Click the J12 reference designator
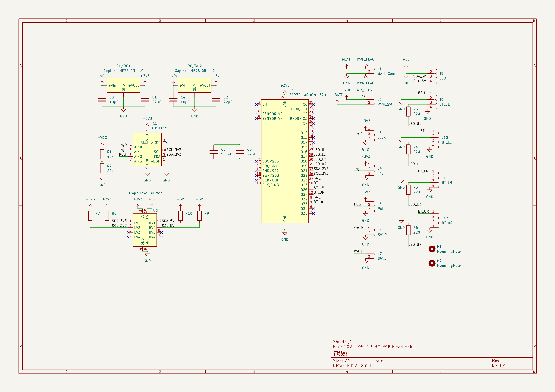 [x=445, y=218]
